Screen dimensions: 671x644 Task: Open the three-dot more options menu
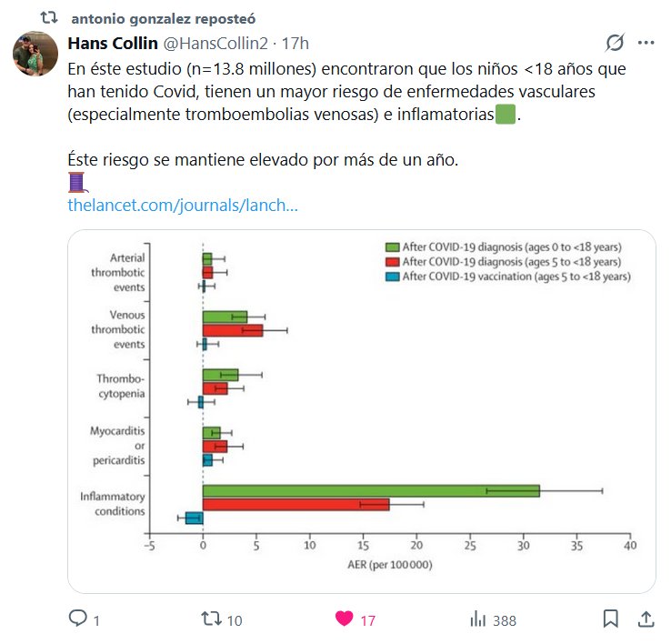click(646, 43)
